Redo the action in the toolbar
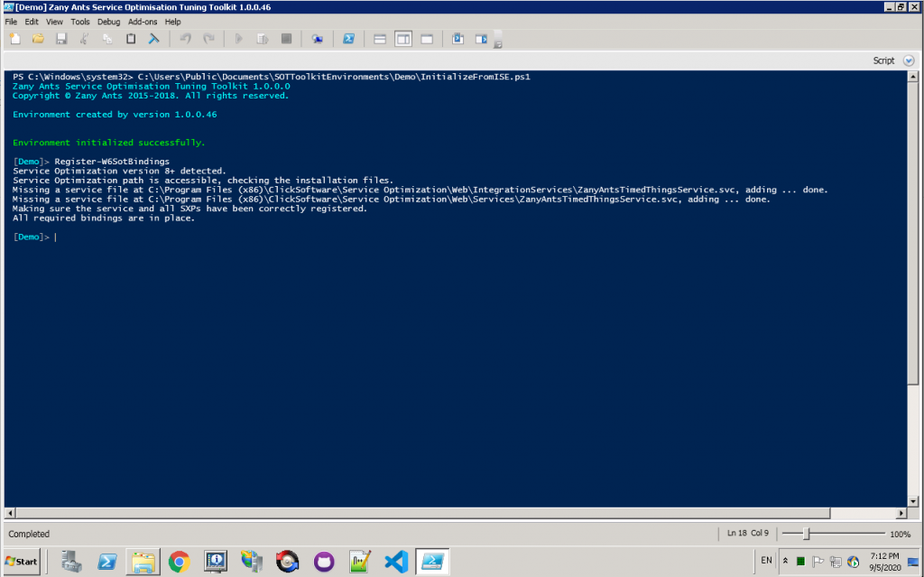 point(208,39)
